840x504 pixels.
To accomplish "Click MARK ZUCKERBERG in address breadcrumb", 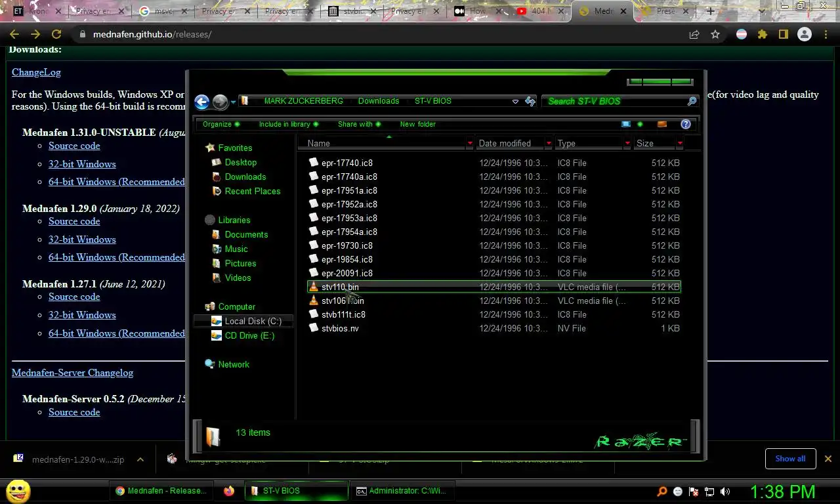I will [x=303, y=101].
